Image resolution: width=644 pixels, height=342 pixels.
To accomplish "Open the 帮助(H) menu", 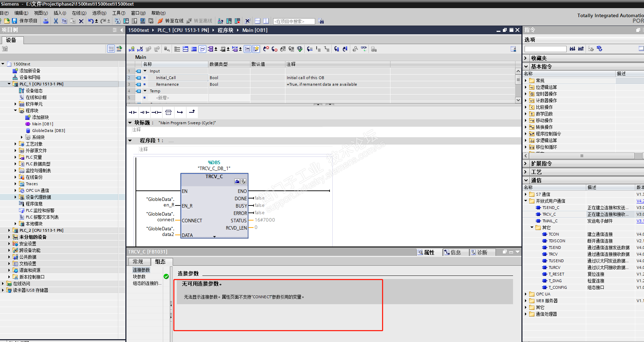I will tap(159, 13).
